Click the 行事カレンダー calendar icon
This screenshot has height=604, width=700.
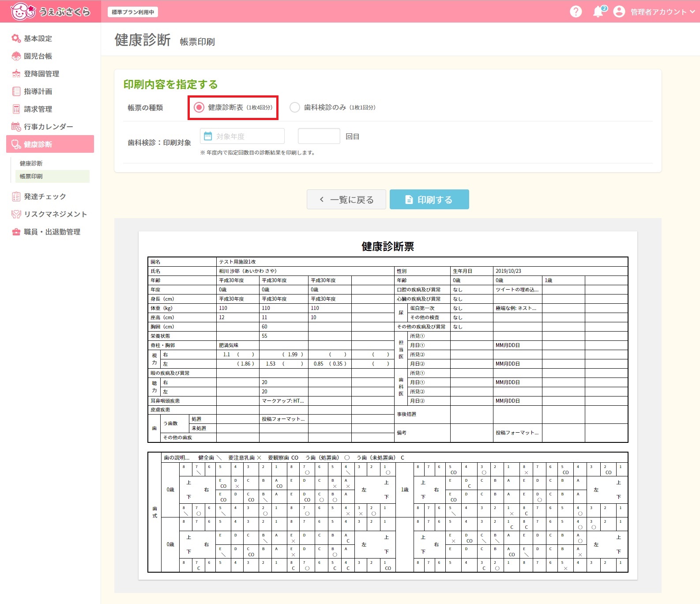pos(16,127)
